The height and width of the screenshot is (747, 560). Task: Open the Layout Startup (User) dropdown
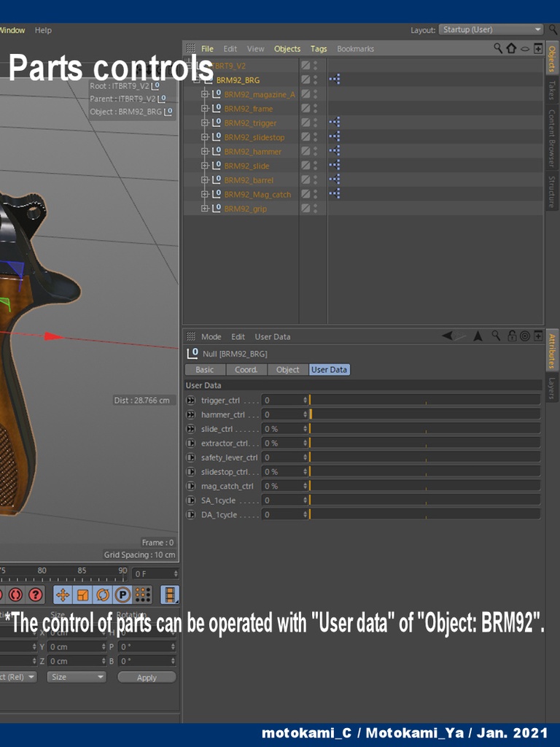click(491, 29)
